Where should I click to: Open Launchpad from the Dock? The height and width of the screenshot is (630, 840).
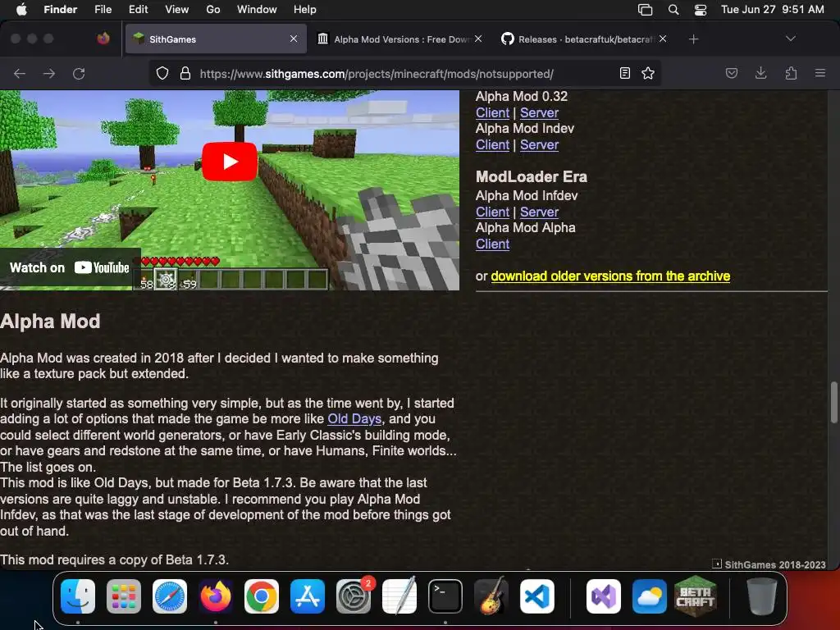point(124,596)
